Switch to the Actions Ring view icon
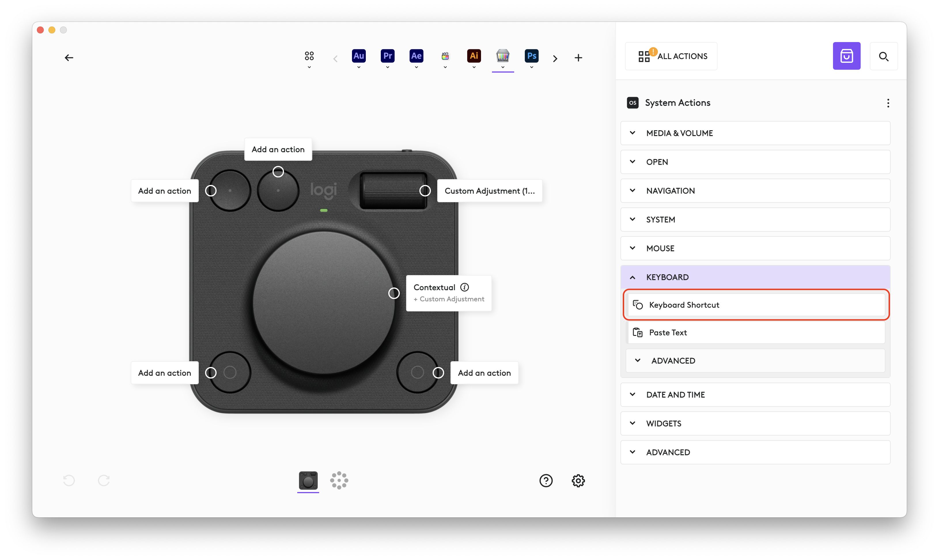Image resolution: width=939 pixels, height=560 pixels. [339, 480]
